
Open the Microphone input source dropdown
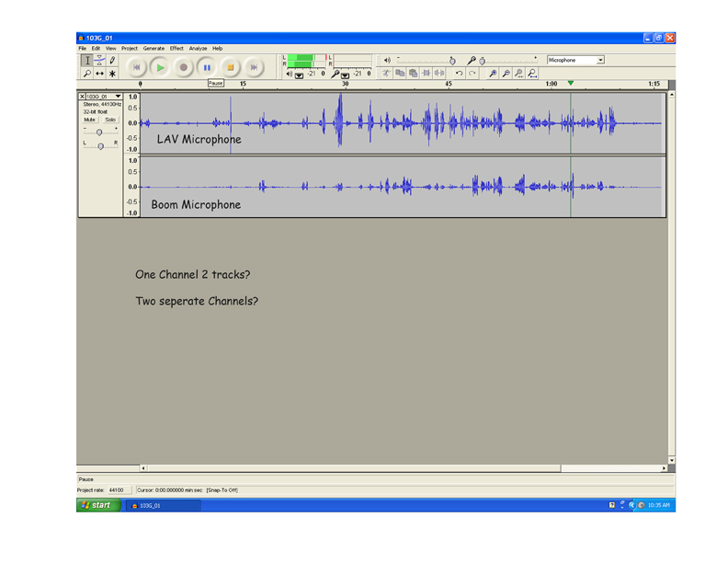click(600, 61)
